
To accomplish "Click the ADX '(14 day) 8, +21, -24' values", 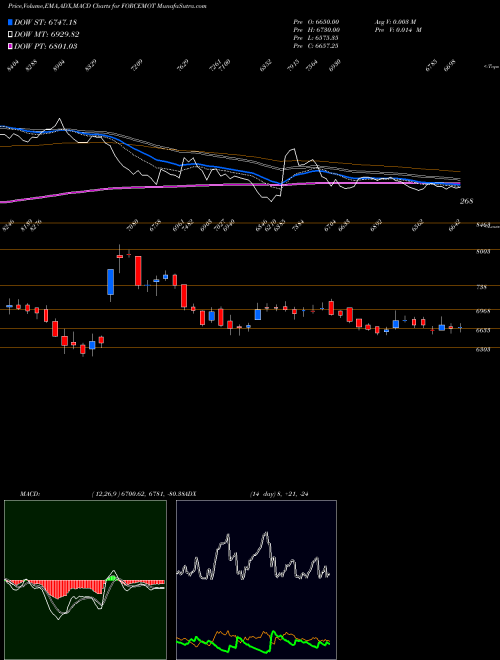I will click(x=279, y=494).
